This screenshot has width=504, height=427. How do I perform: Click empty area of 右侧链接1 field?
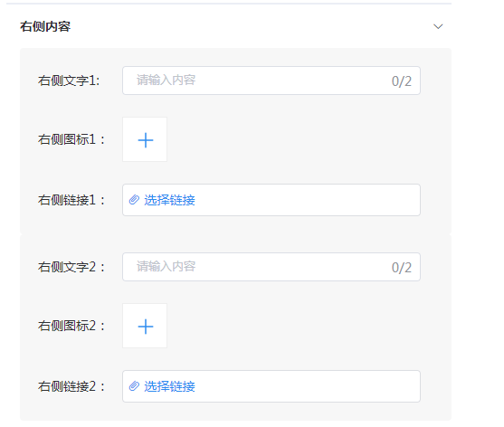(x=307, y=200)
